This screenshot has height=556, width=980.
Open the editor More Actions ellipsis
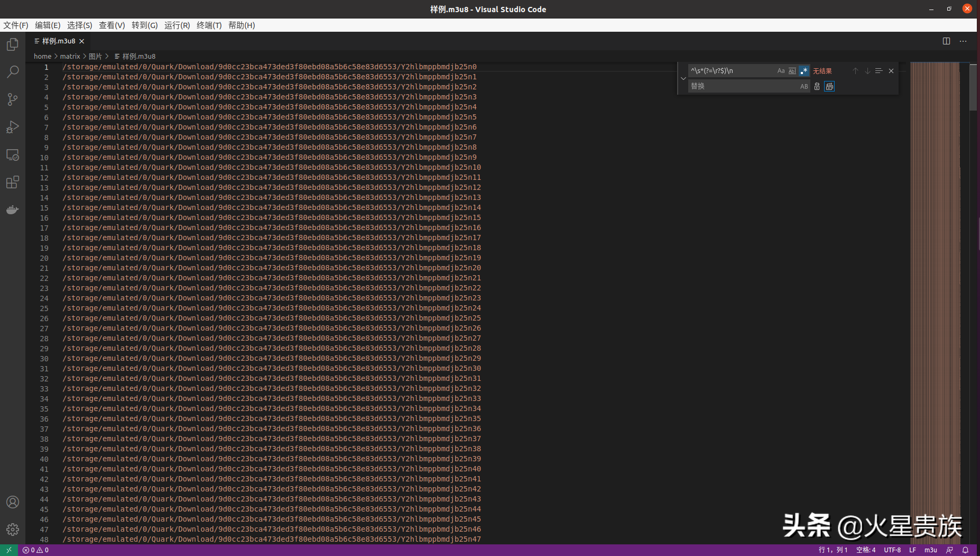963,41
